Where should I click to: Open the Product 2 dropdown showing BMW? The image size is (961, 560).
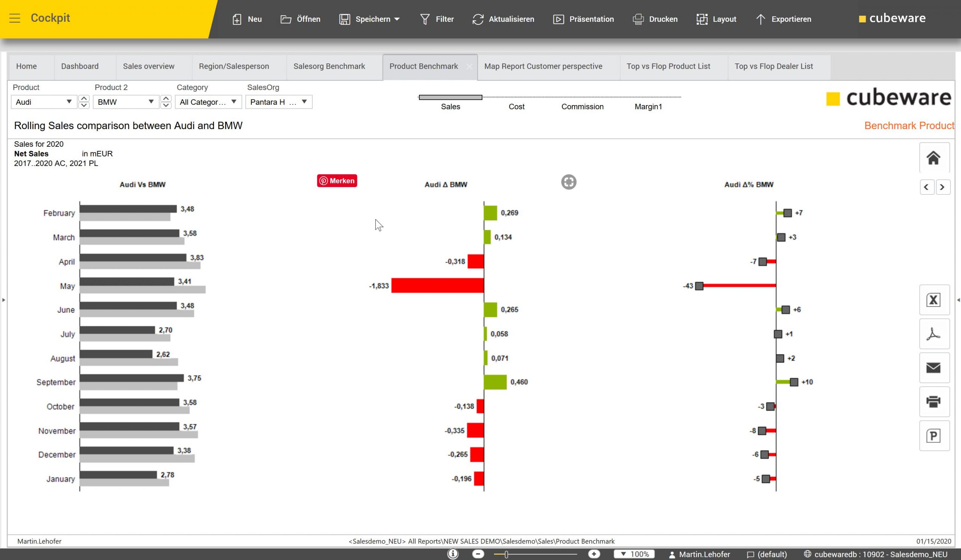(x=126, y=102)
